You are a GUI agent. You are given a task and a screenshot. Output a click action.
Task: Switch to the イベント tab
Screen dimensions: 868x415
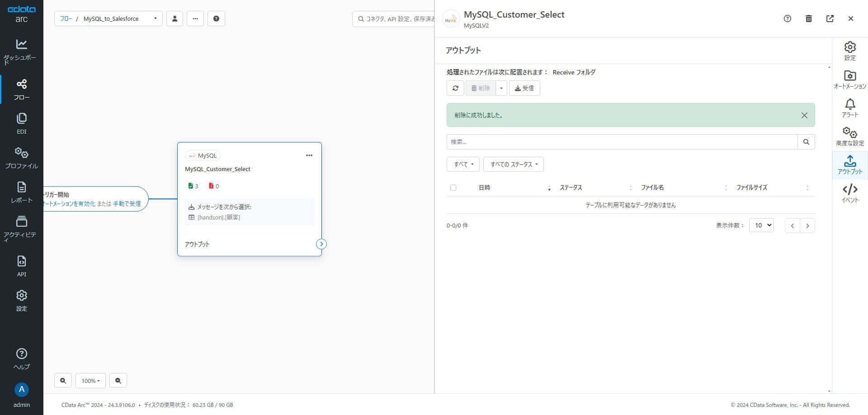coord(849,193)
